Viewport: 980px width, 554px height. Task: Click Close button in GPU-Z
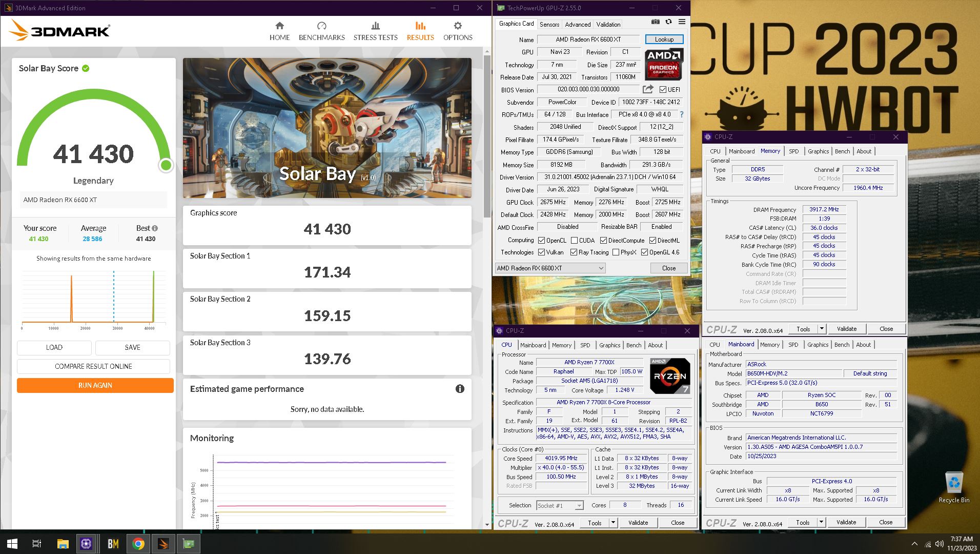point(668,268)
